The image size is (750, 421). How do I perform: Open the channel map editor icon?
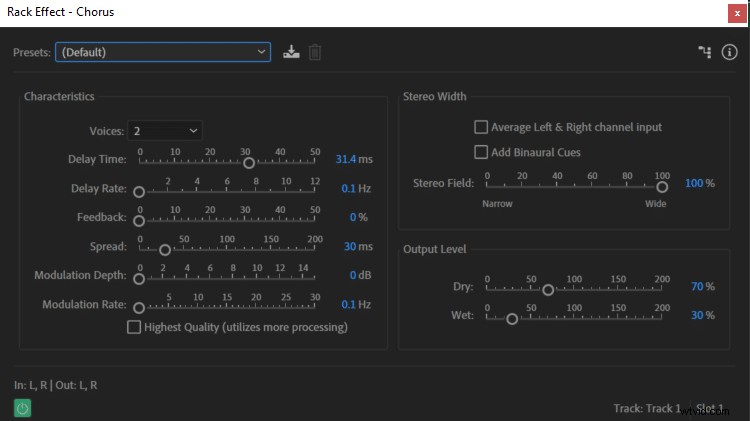pos(704,52)
